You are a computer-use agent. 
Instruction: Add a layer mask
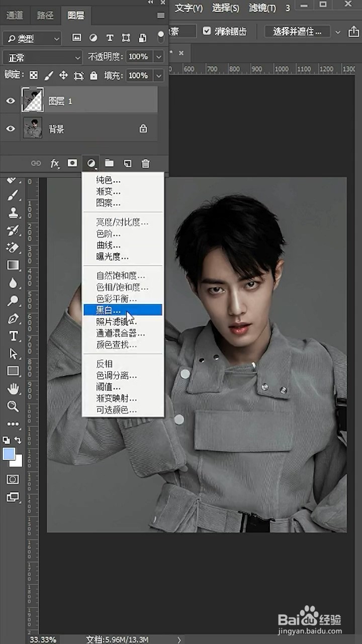[x=73, y=163]
